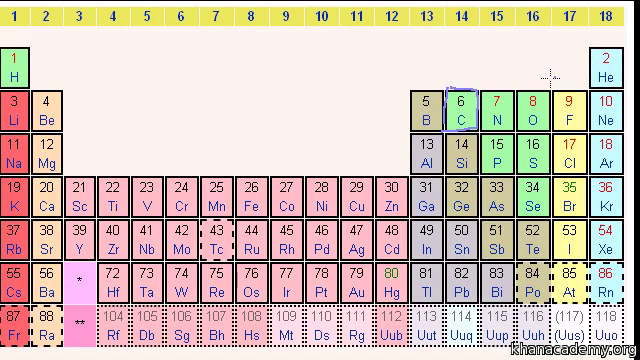
Task: Select the Chromium (Cr) cell
Action: pyautogui.click(x=182, y=197)
